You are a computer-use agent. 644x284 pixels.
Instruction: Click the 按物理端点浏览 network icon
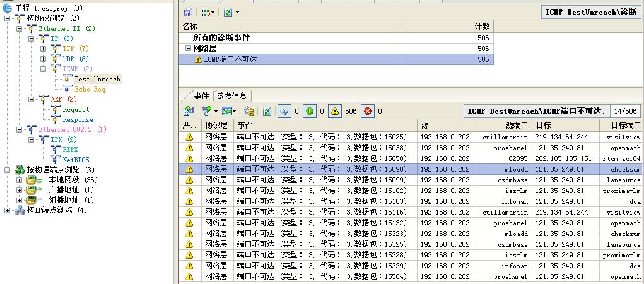20,170
